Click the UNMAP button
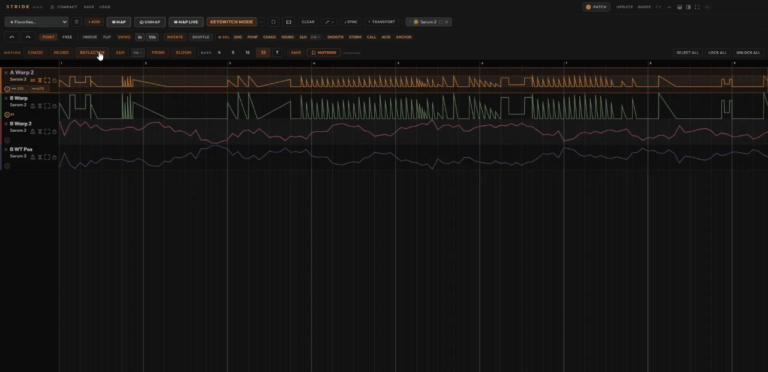 pos(150,22)
